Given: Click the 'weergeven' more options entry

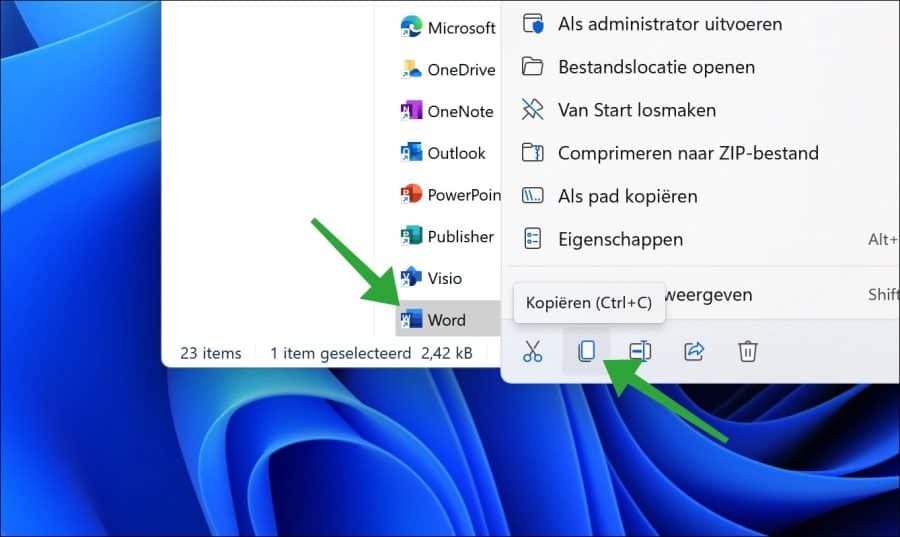Looking at the screenshot, I should pyautogui.click(x=708, y=295).
